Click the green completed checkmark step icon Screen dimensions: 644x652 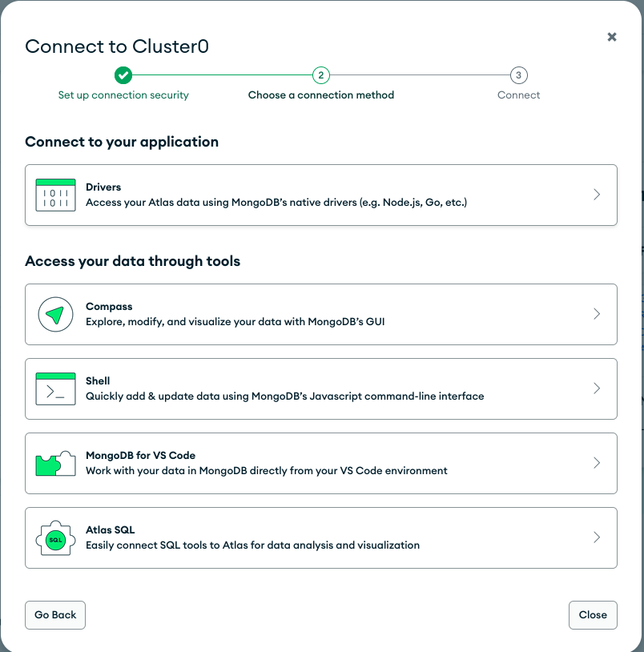(123, 75)
